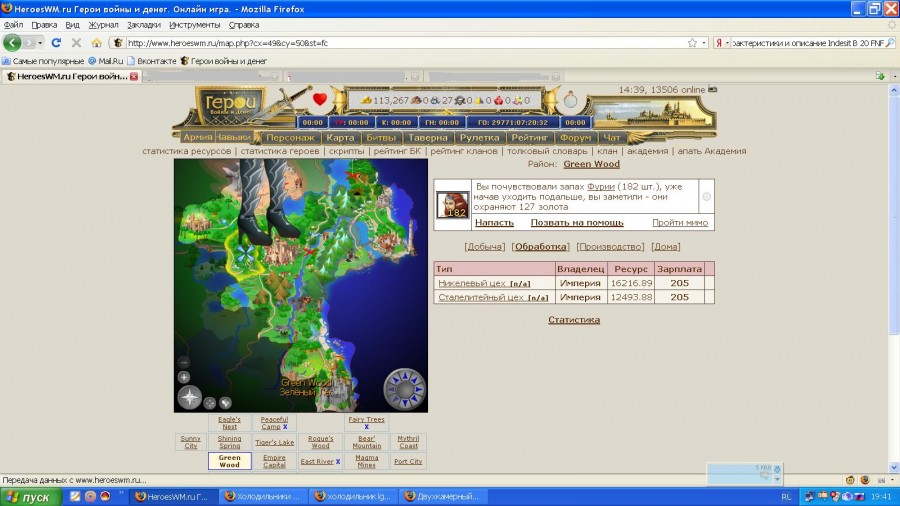The image size is (900, 506).
Task: Open the address bar dropdown arrow
Action: (704, 43)
